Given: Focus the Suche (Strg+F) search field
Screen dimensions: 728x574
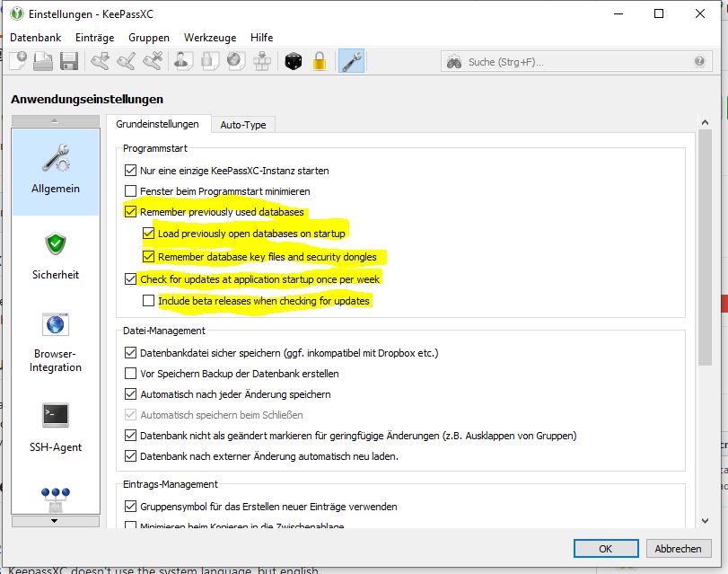Looking at the screenshot, I should [x=575, y=62].
